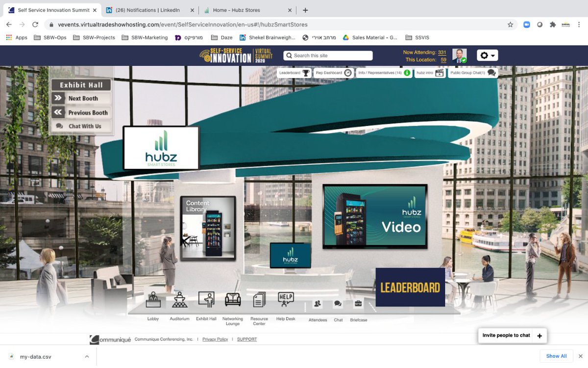The height and width of the screenshot is (368, 588).
Task: Open the Resource Center icon
Action: 259,300
